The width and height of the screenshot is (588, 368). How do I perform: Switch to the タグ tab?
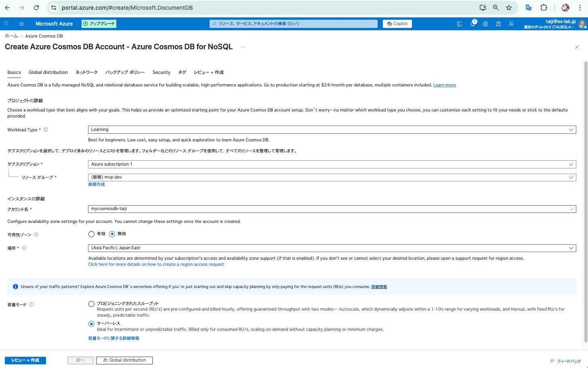(x=182, y=72)
